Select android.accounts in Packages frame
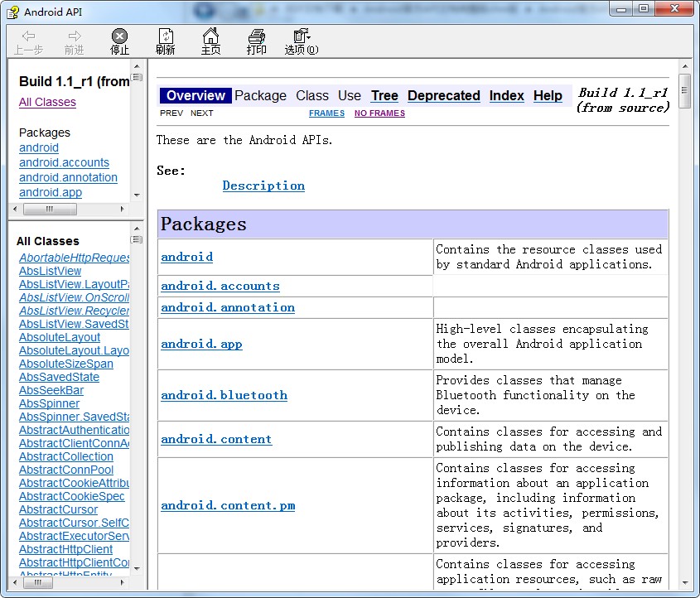Viewport: 700px width, 598px height. click(64, 163)
